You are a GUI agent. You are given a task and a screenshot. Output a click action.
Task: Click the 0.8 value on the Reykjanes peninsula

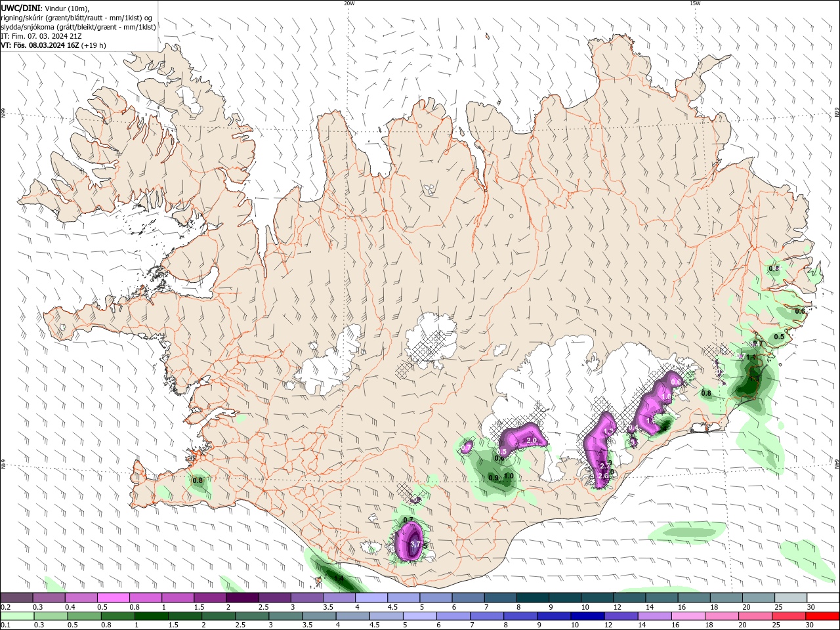[198, 480]
